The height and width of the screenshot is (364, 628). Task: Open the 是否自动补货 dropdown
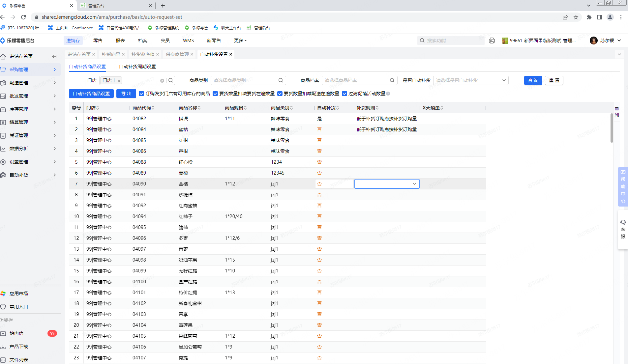point(470,80)
